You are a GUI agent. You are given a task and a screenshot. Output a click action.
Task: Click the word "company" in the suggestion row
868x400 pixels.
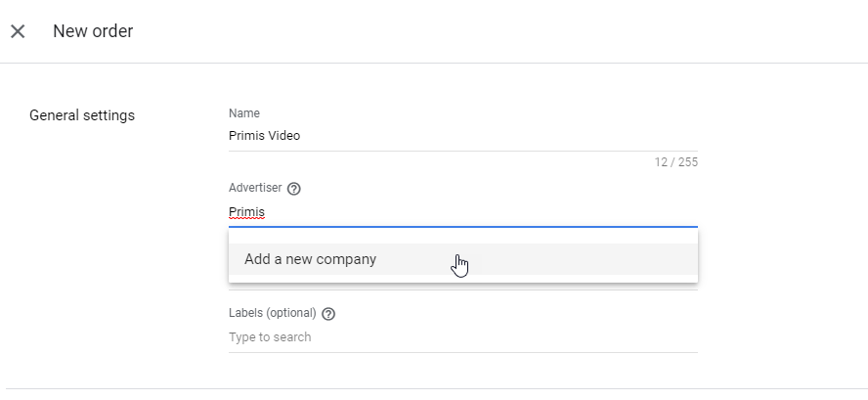click(x=347, y=260)
